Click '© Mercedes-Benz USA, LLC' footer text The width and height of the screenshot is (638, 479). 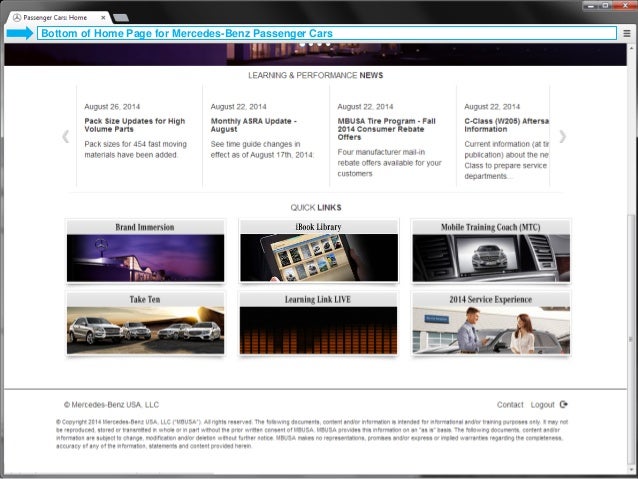111,405
